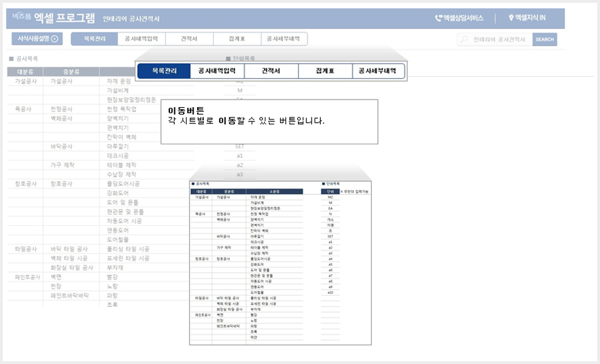Select the 도어 및 문틀 cell in the faded large table
The height and width of the screenshot is (364, 600).
[x=122, y=202]
